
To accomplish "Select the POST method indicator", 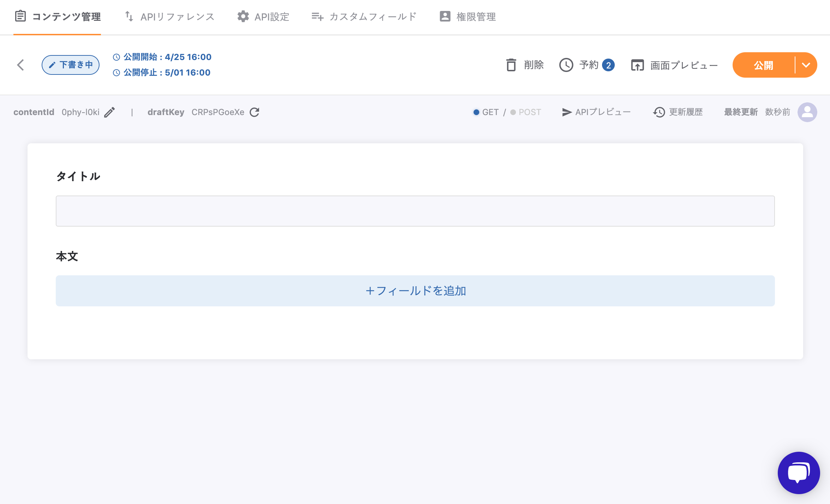I will coord(526,112).
